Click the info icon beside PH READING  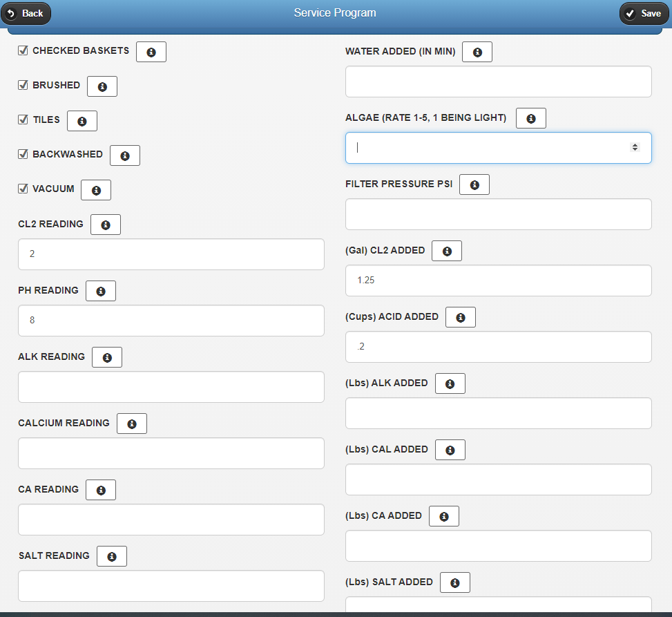coord(100,290)
